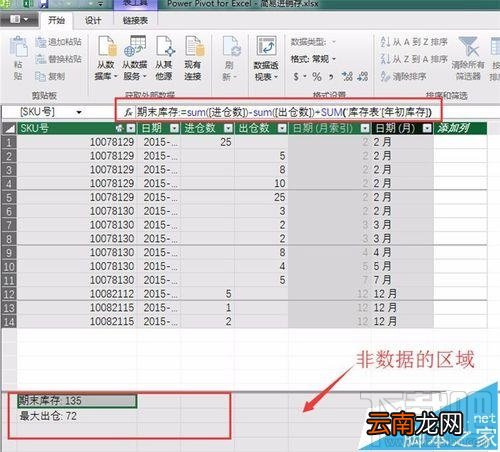
Task: Clear the sort (清除排序)
Action: click(403, 76)
